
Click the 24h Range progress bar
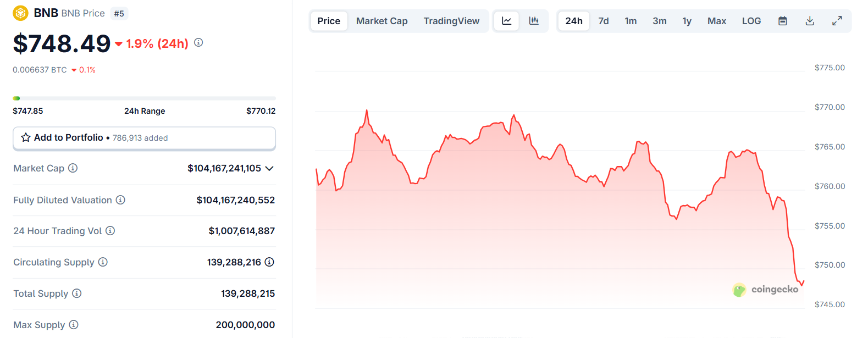(x=144, y=98)
